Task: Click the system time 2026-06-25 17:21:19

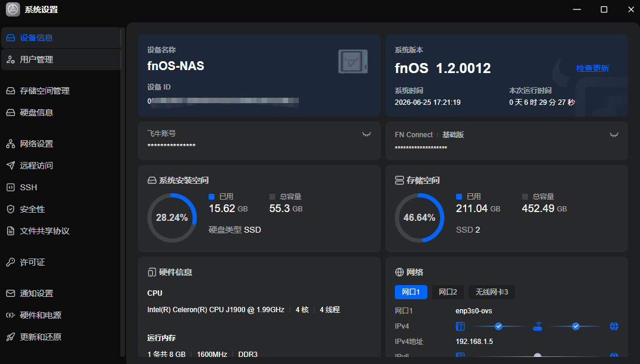Action: coord(427,102)
